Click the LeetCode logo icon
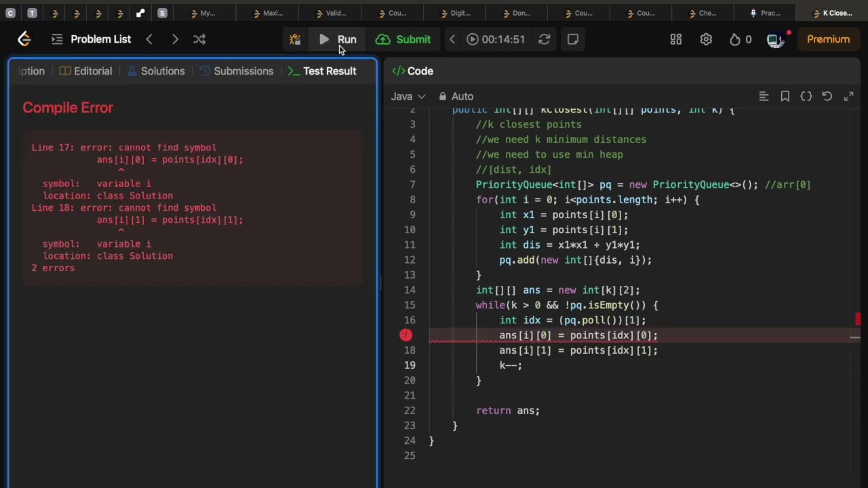 pos(24,39)
